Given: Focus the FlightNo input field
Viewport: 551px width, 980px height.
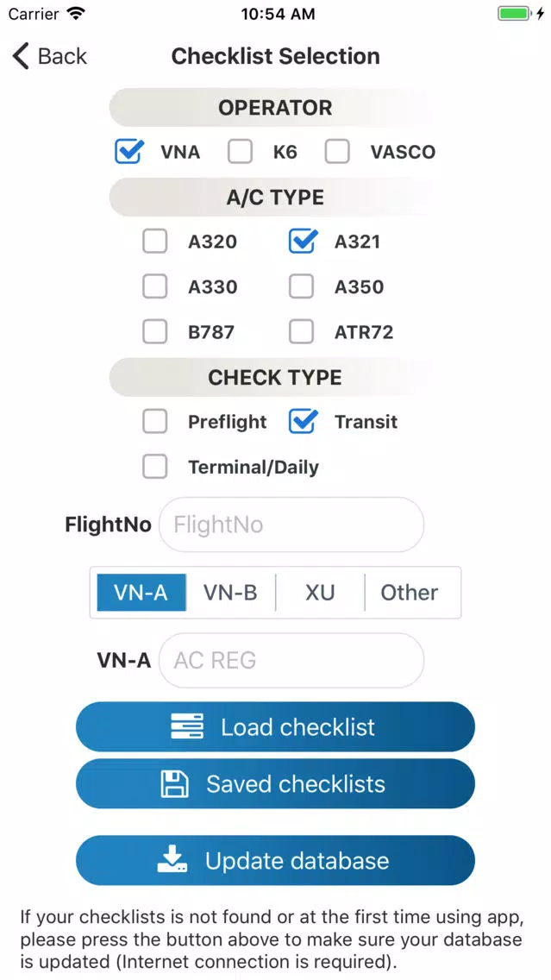Looking at the screenshot, I should pyautogui.click(x=291, y=525).
